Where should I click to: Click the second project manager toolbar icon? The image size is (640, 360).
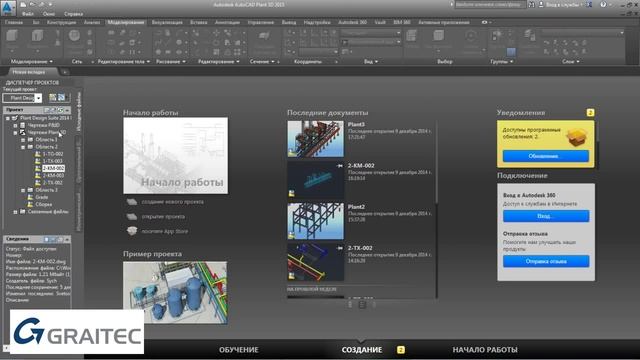point(61,98)
